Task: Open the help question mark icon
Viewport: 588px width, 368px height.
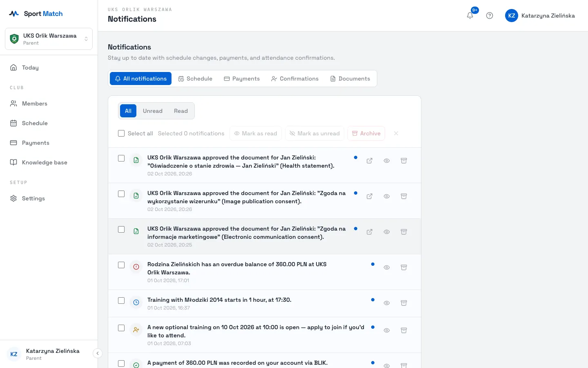Action: coord(490,16)
